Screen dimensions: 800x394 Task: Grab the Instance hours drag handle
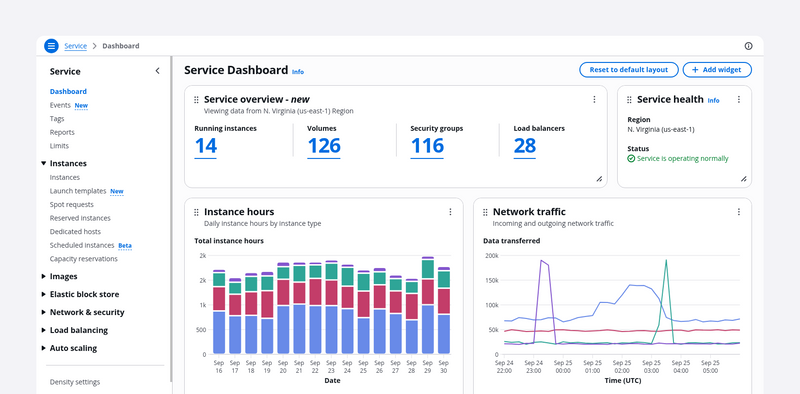(x=196, y=212)
